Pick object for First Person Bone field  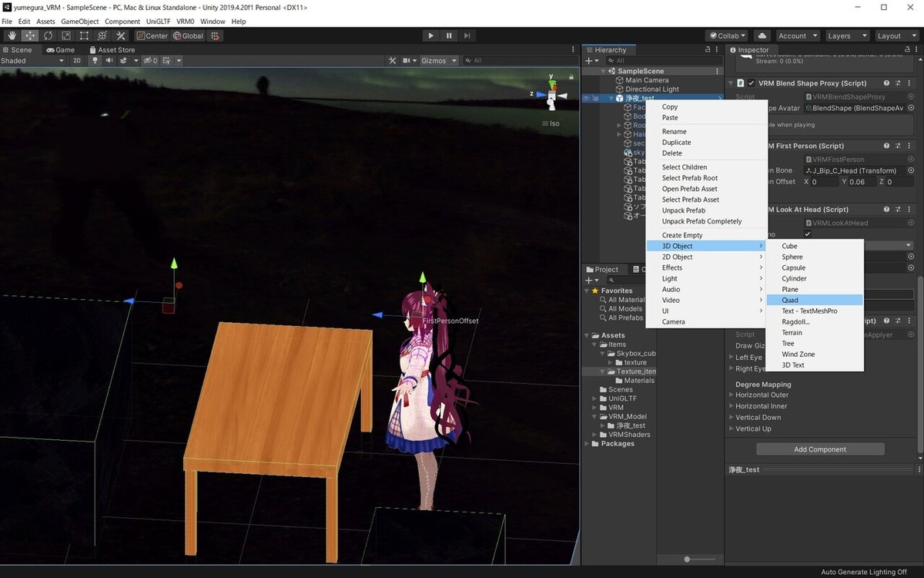coord(911,170)
